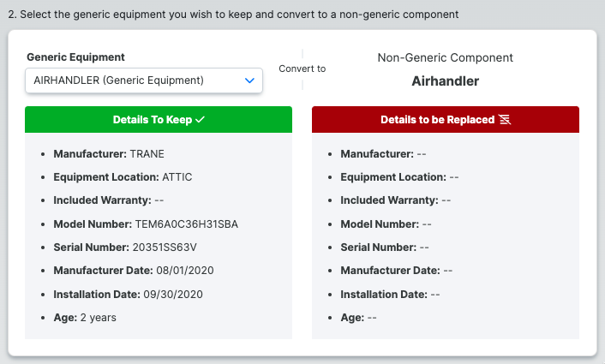The height and width of the screenshot is (364, 605).
Task: Select the Airhandler non-generic component title
Action: coord(446,81)
